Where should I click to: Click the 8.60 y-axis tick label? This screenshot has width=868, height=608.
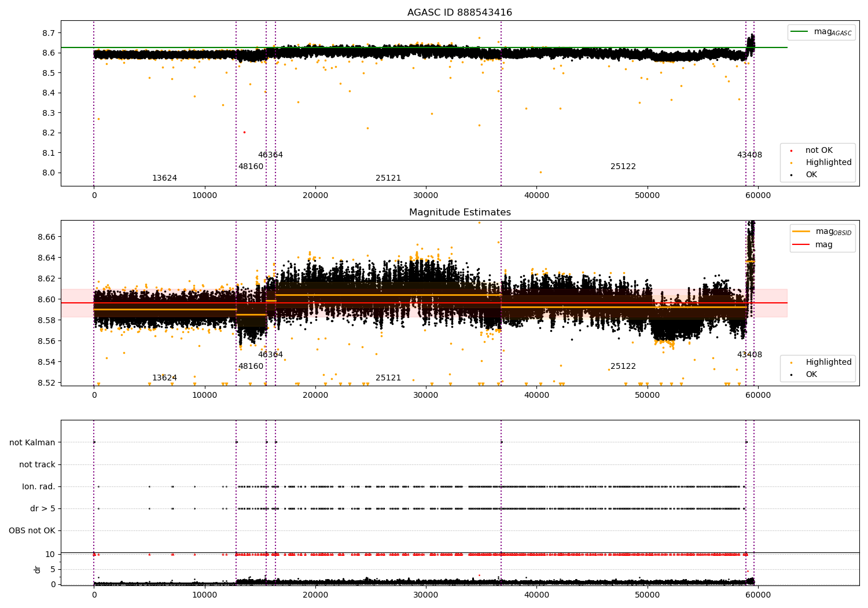pyautogui.click(x=46, y=299)
